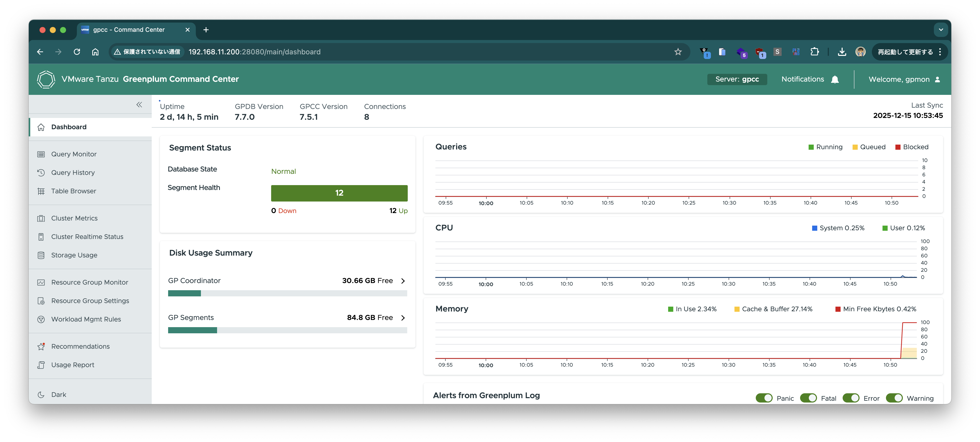Click the 30.66 GB Free value
Viewport: 980px width, 442px height.
click(367, 281)
